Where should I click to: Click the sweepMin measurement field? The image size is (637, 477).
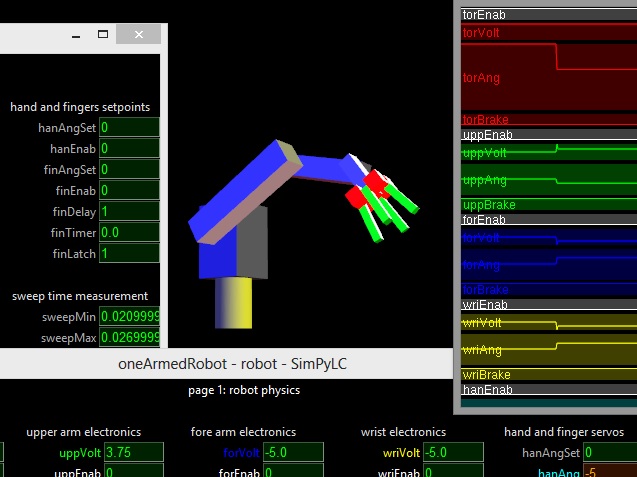tap(129, 317)
